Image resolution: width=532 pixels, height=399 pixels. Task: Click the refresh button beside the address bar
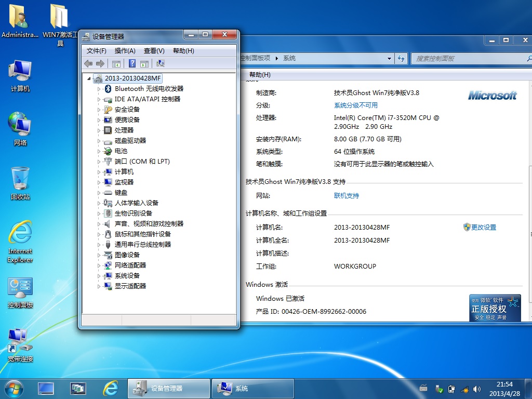pos(401,58)
